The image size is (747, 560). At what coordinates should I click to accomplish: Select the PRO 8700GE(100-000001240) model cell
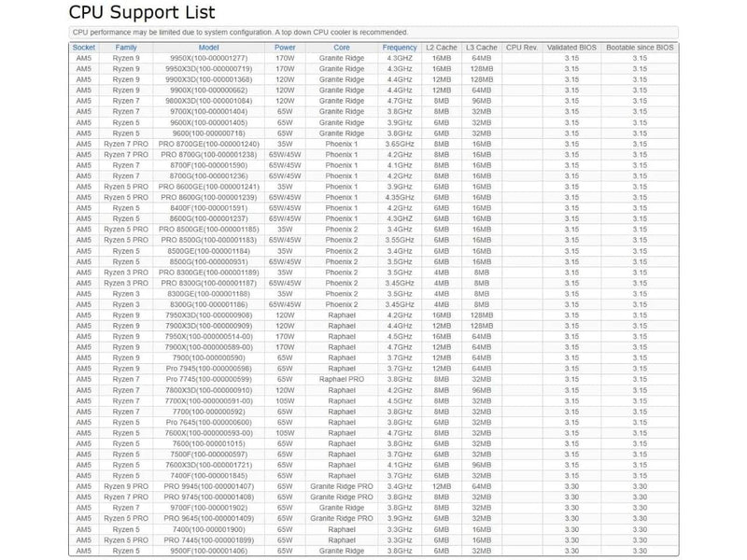(208, 144)
